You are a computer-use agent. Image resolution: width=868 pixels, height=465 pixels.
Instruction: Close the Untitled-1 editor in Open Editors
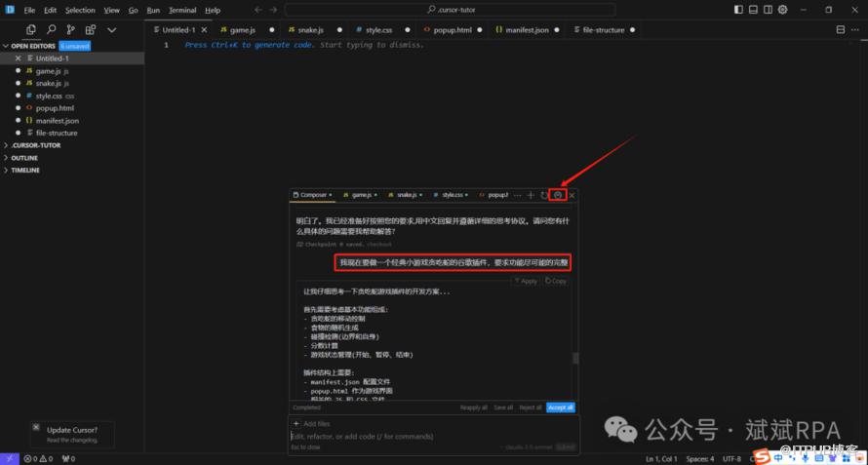tap(18, 58)
